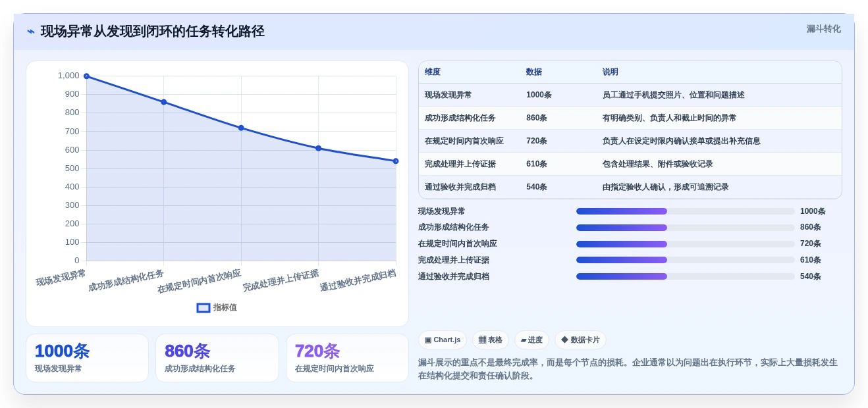
Task: Click the funnel icon beside the title
Action: [31, 32]
